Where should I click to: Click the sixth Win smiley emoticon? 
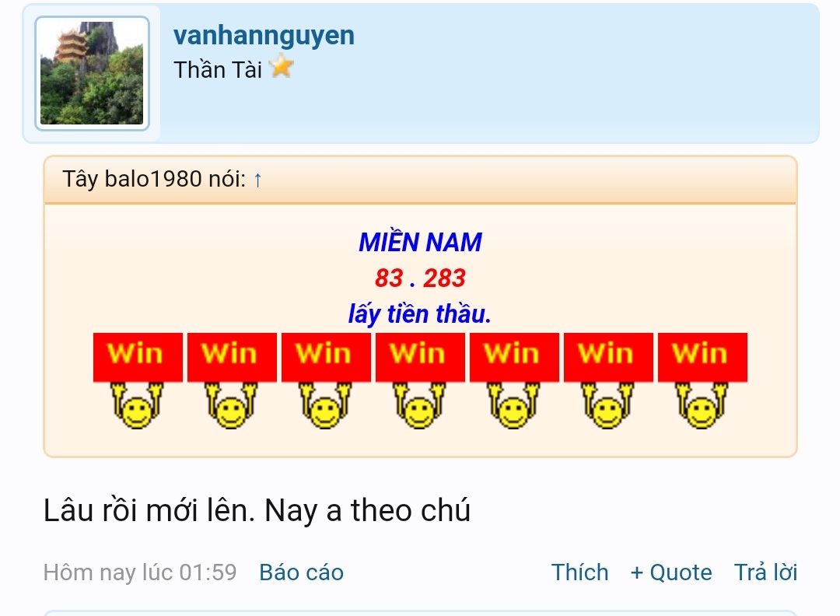(x=608, y=381)
